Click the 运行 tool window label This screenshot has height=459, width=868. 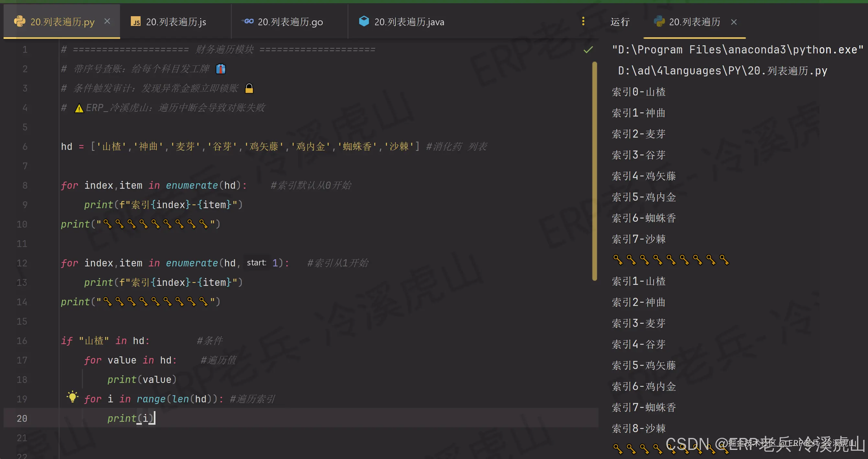(x=620, y=22)
